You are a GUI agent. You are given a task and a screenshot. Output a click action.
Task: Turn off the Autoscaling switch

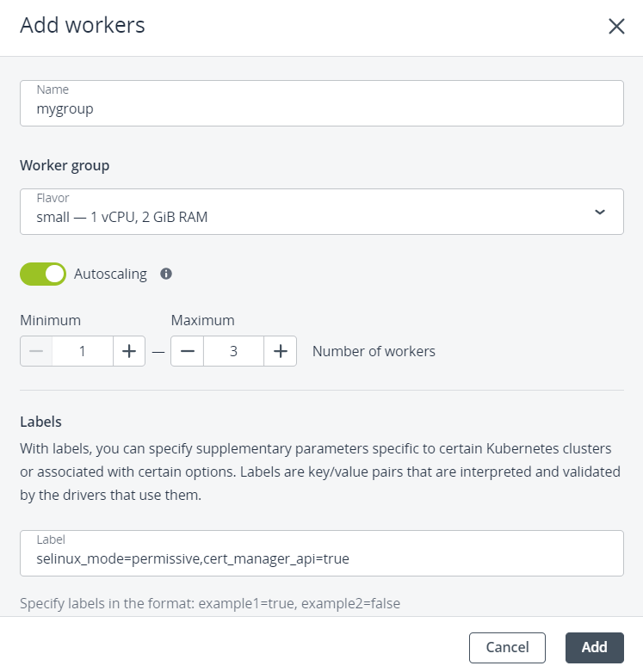tap(43, 274)
